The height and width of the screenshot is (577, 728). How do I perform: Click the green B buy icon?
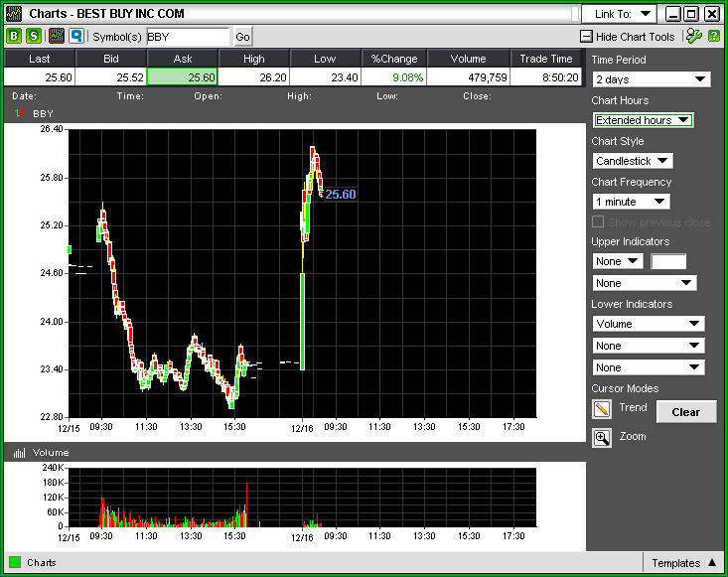(x=14, y=36)
